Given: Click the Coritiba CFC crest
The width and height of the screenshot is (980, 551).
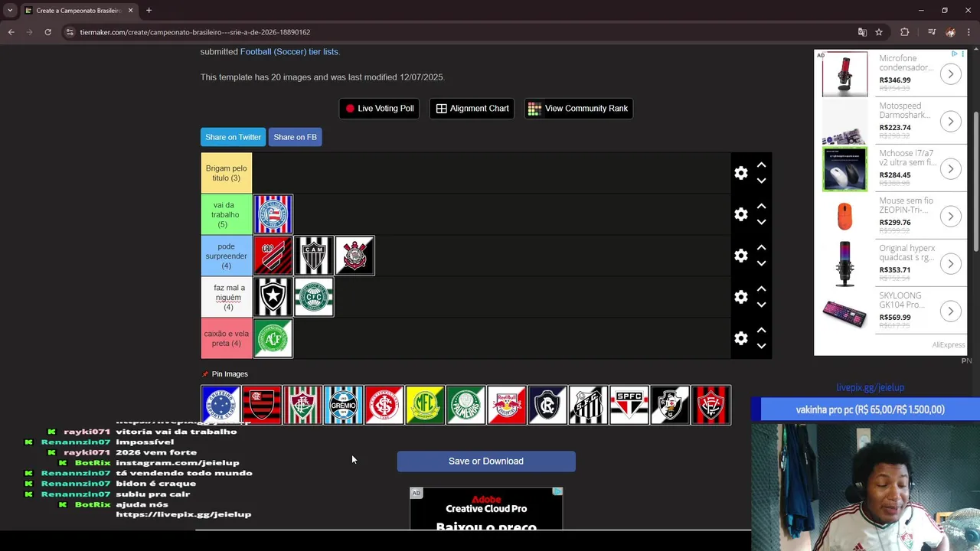Looking at the screenshot, I should 314,297.
